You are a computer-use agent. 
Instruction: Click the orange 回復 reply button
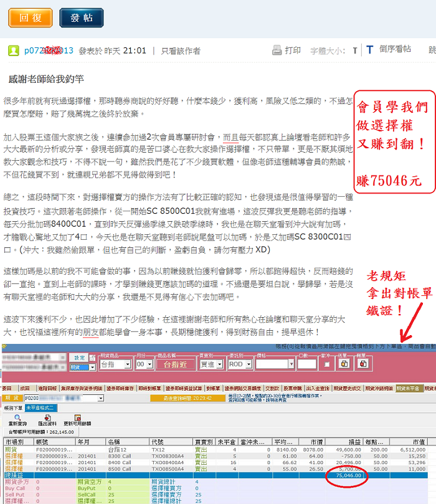(x=31, y=17)
